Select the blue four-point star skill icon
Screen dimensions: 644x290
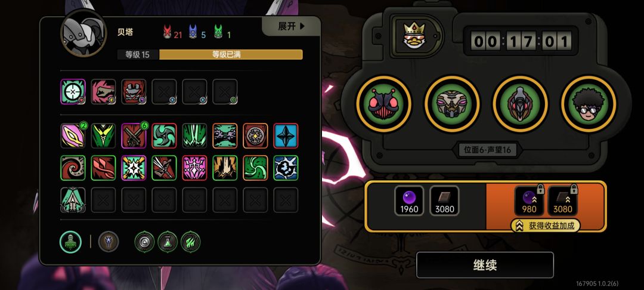286,136
